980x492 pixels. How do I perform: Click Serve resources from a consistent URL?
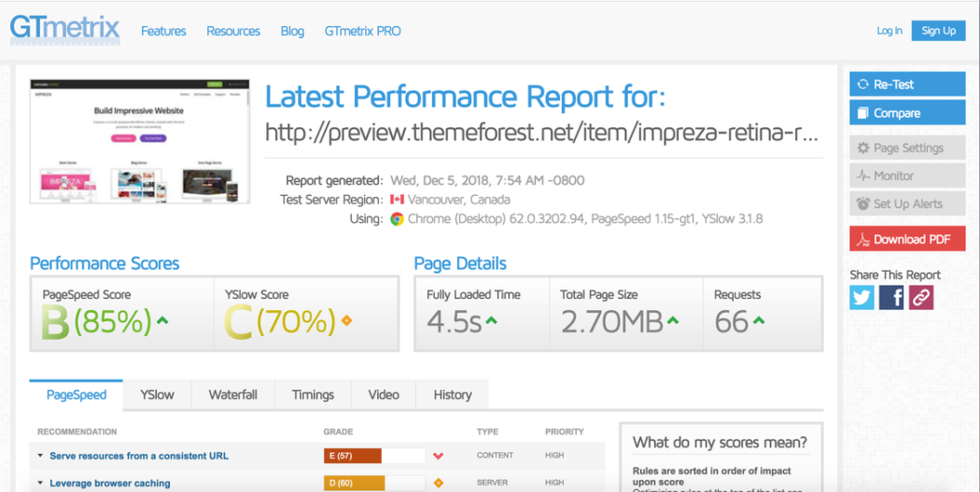(x=139, y=456)
